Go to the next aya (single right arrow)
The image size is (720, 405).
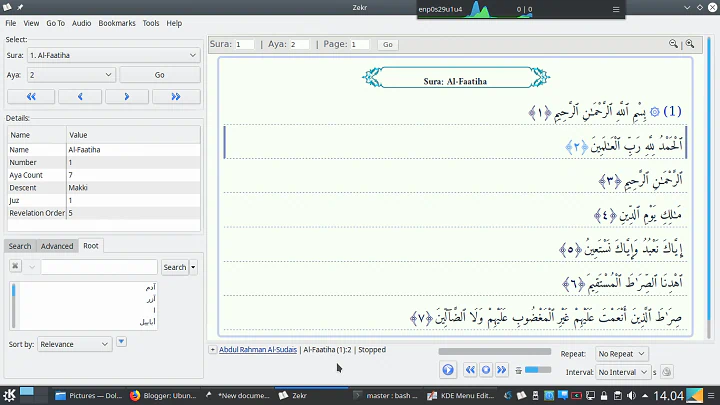click(x=127, y=96)
